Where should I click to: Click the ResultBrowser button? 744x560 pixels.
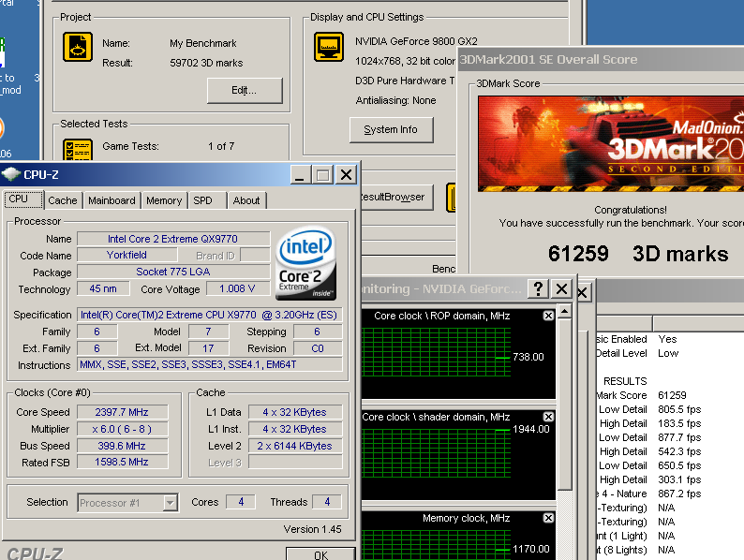pos(396,197)
